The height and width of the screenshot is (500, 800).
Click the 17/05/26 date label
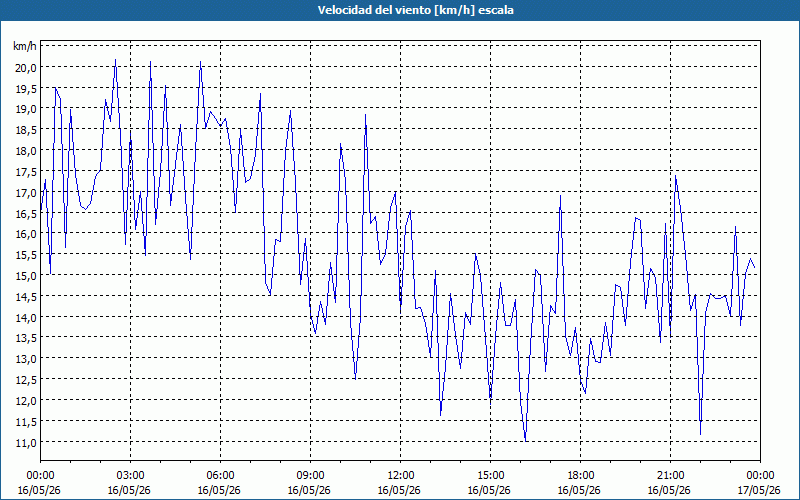tap(760, 490)
